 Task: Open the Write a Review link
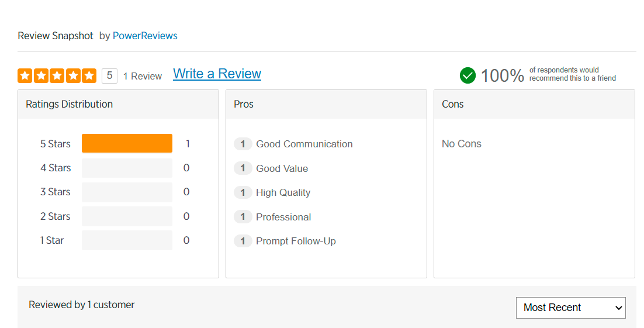[x=217, y=74]
